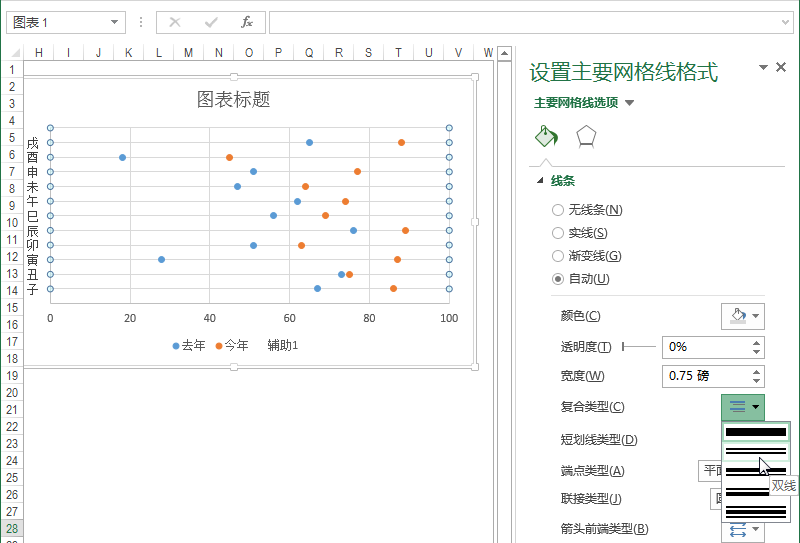The width and height of the screenshot is (800, 543).
Task: Click the formula bar splitter dots
Action: pos(141,22)
